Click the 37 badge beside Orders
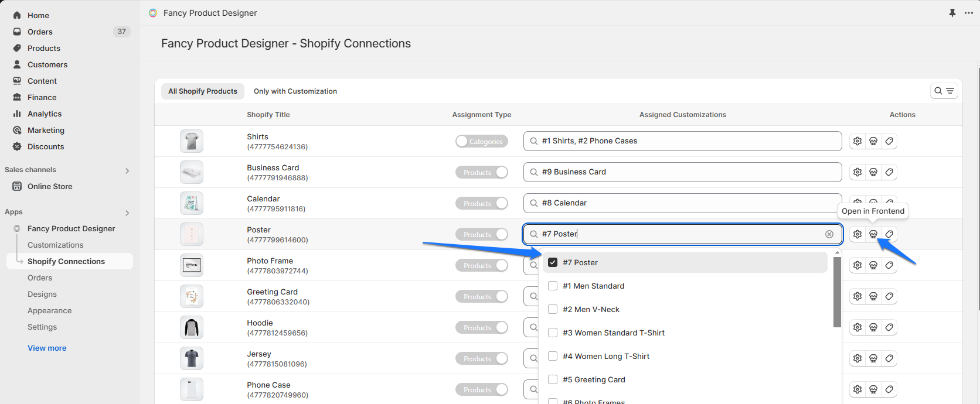This screenshot has height=404, width=980. (x=122, y=32)
